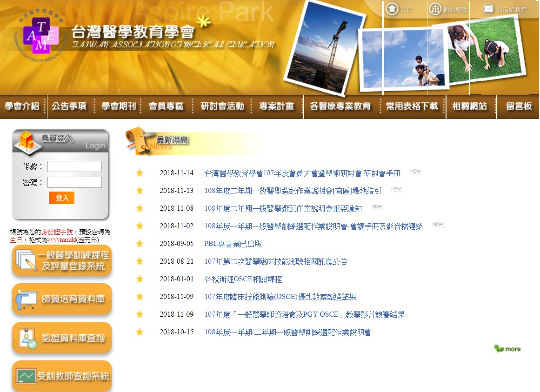
Task: Open the 學會介紹 menu item
Action: [x=22, y=106]
